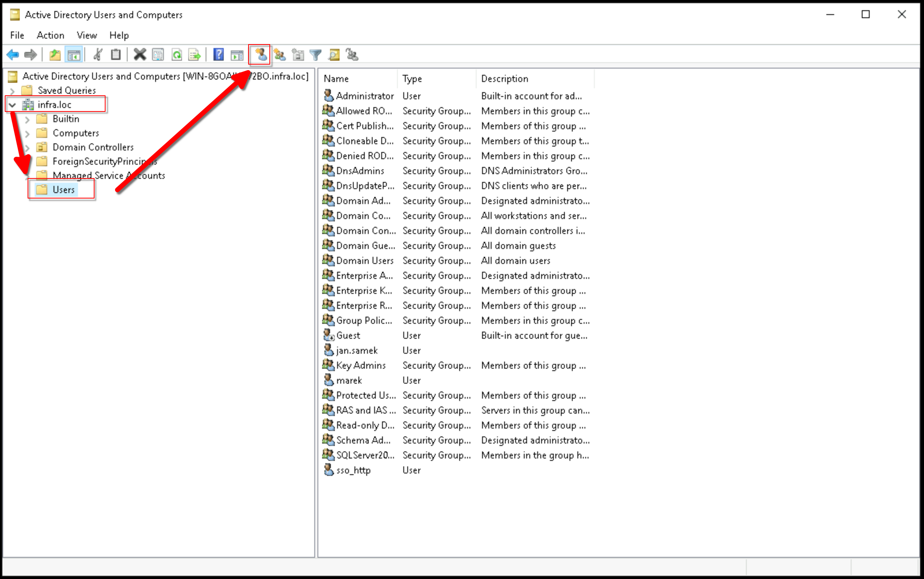Click the Export List toolbar icon
Viewport: 924px width, 579px height.
coord(195,55)
